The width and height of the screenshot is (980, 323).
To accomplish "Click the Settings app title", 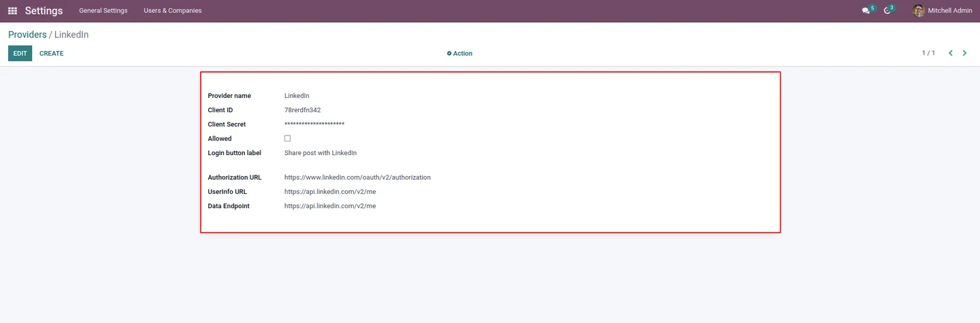I will pos(44,11).
